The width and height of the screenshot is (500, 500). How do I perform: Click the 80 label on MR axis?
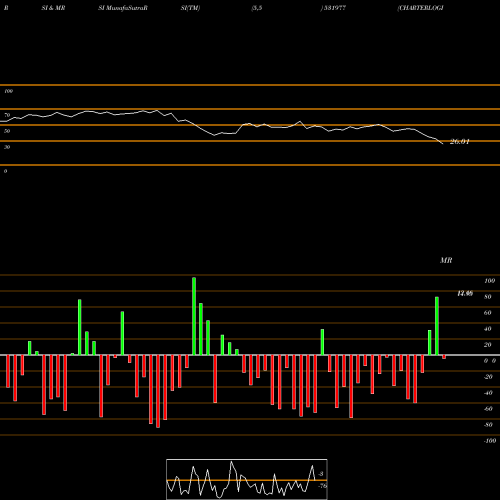point(488,297)
